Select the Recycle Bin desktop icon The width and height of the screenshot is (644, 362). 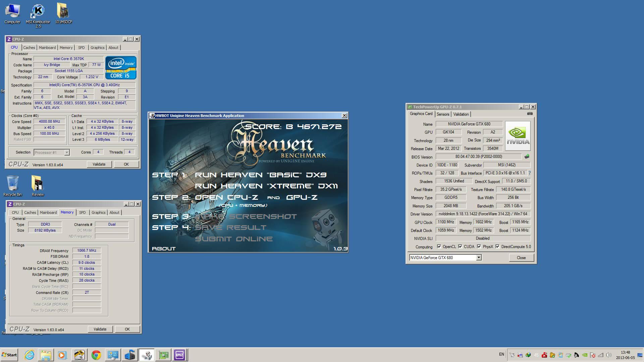[x=12, y=186]
